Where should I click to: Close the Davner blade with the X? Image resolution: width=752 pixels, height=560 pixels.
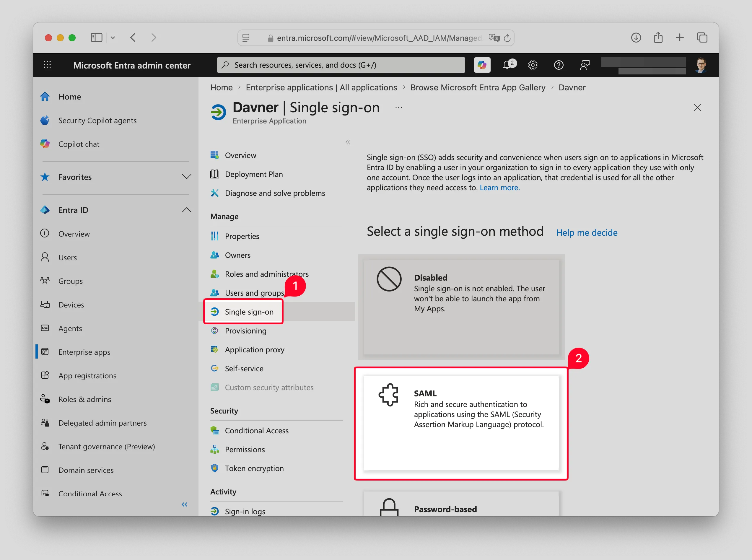(x=697, y=108)
